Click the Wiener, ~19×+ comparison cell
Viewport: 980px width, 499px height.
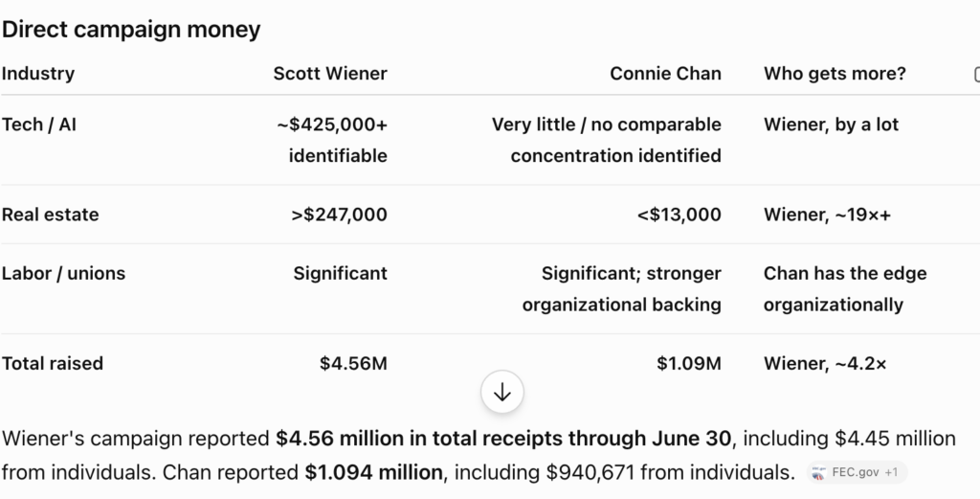[827, 215]
